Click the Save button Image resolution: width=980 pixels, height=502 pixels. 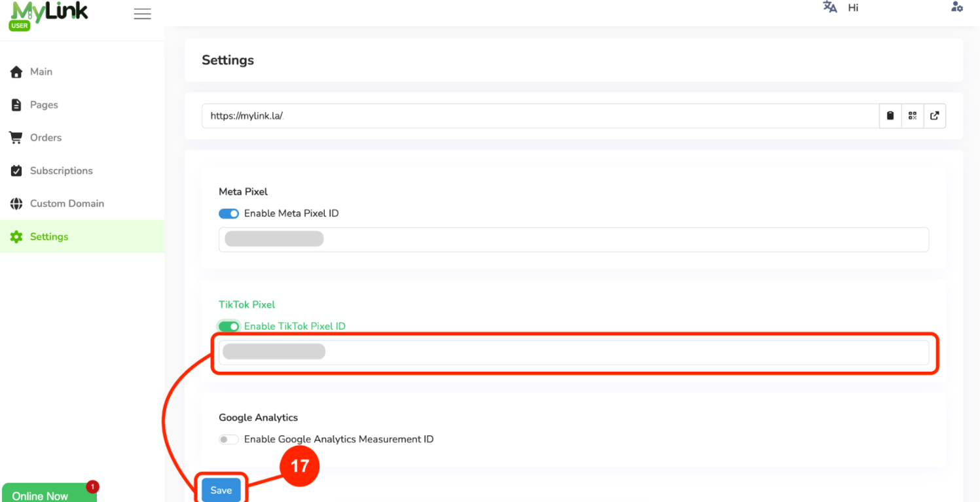point(221,490)
